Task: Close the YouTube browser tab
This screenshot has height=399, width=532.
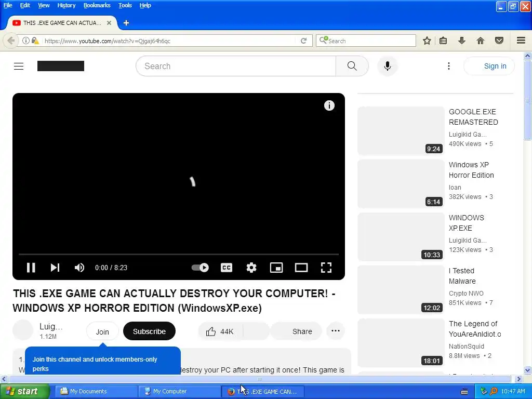Action: [109, 23]
